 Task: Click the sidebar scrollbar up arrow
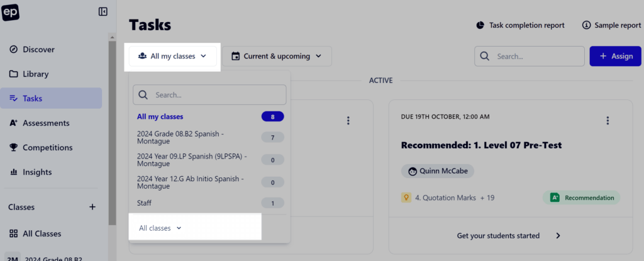click(113, 37)
